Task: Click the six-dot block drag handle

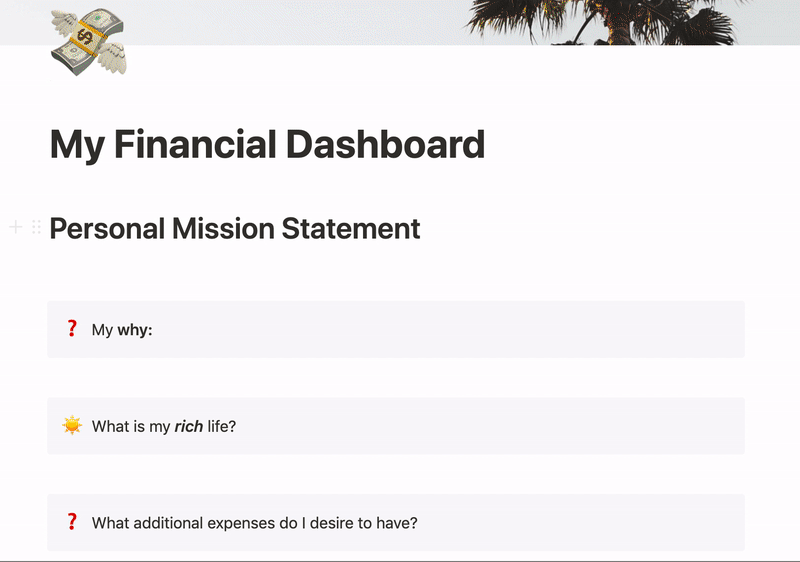Action: coord(36,227)
